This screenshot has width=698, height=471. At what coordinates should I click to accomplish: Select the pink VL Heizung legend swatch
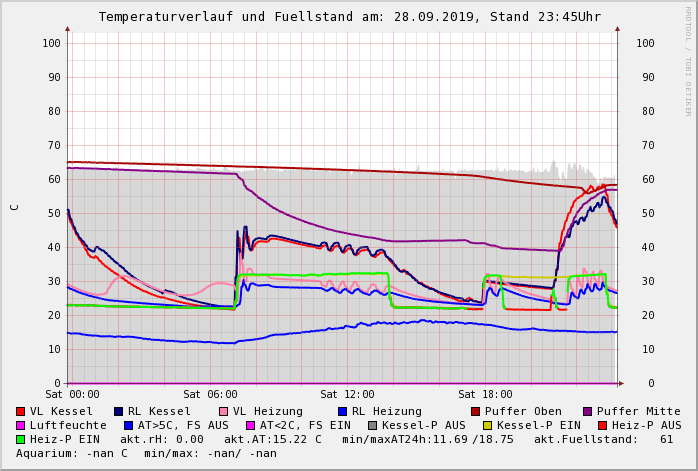point(223,411)
